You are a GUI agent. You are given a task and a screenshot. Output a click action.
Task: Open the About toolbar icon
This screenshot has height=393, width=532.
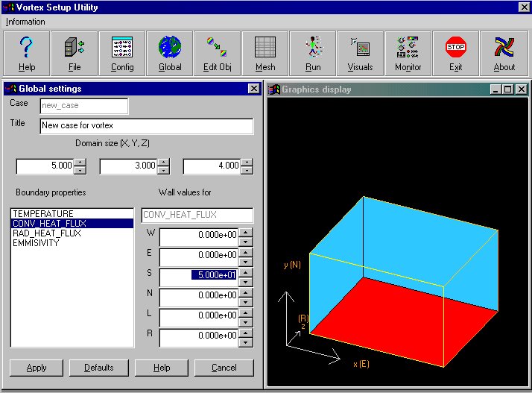coord(504,54)
